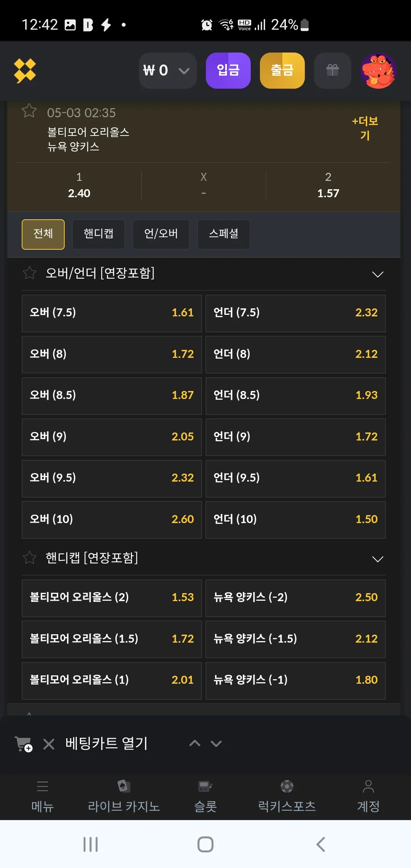Switch to the 언/오버 tab
This screenshot has width=411, height=868.
pos(161,234)
